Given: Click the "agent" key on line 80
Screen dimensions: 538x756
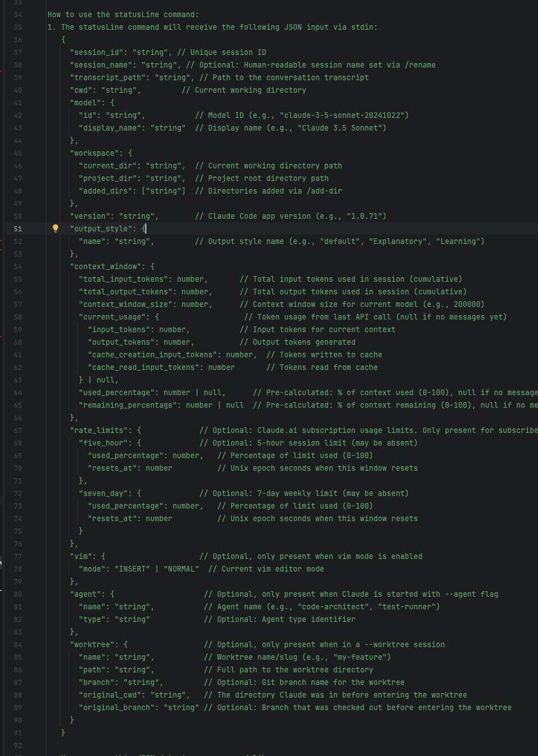Looking at the screenshot, I should point(85,594).
